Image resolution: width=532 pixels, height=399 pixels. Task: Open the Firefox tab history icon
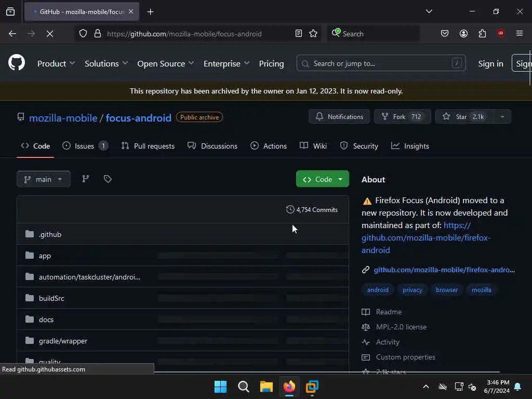[x=10, y=11]
